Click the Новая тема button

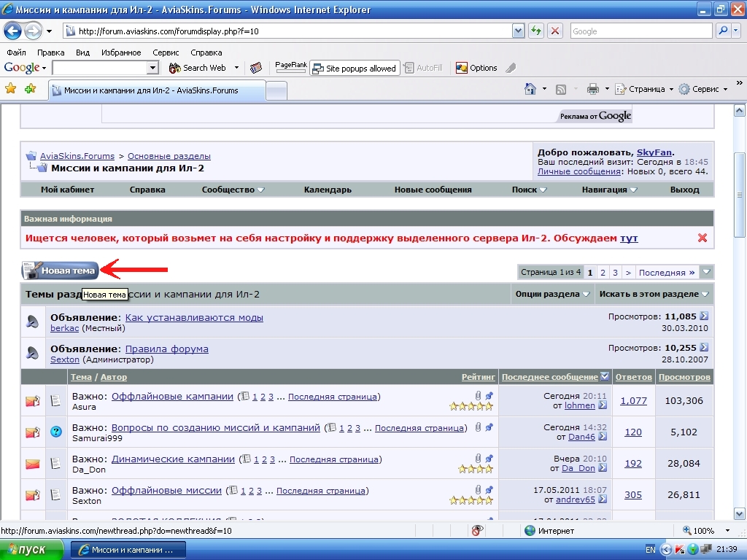(x=60, y=271)
